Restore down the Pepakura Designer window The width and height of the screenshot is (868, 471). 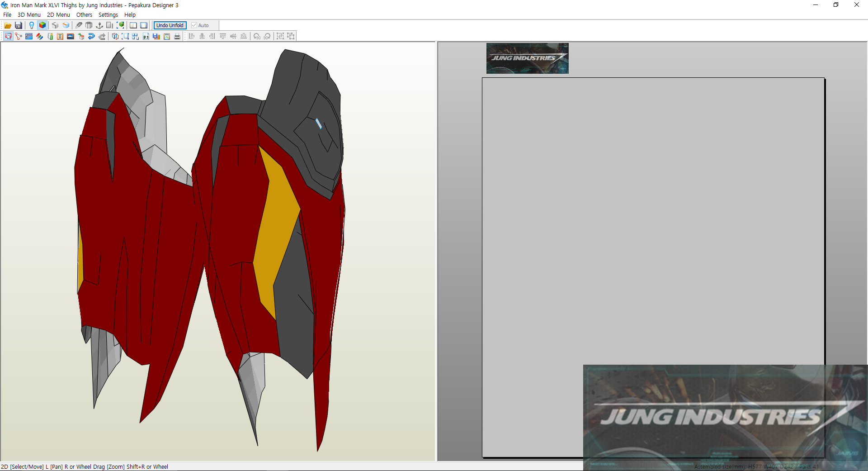(836, 5)
